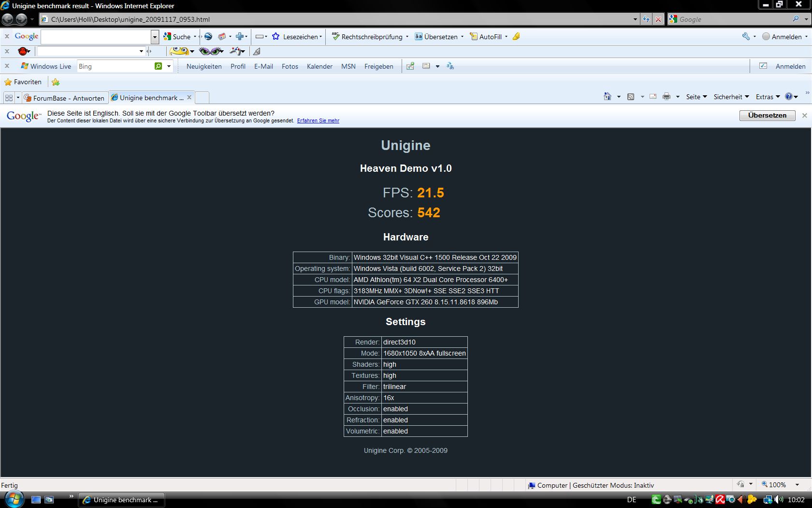The width and height of the screenshot is (812, 508).
Task: Open the Bing search options dropdown
Action: 169,66
